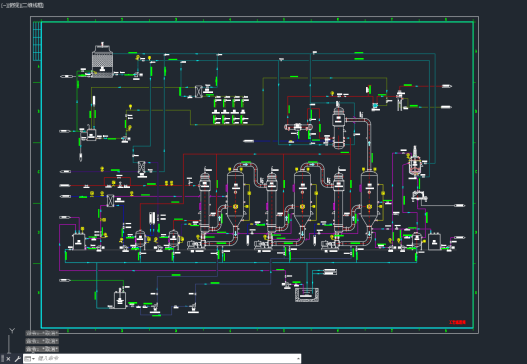Select the hatched sump pit symbol
The image size is (527, 364).
pyautogui.click(x=307, y=295)
